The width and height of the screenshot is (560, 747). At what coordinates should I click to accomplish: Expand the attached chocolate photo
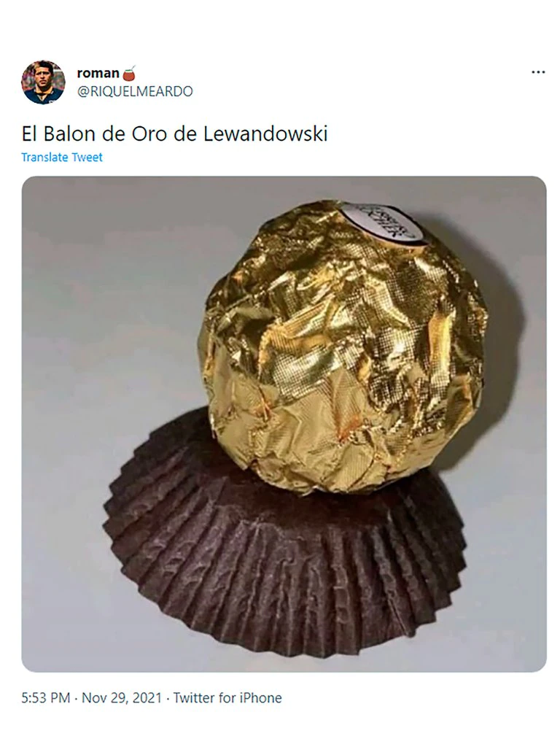tap(284, 424)
